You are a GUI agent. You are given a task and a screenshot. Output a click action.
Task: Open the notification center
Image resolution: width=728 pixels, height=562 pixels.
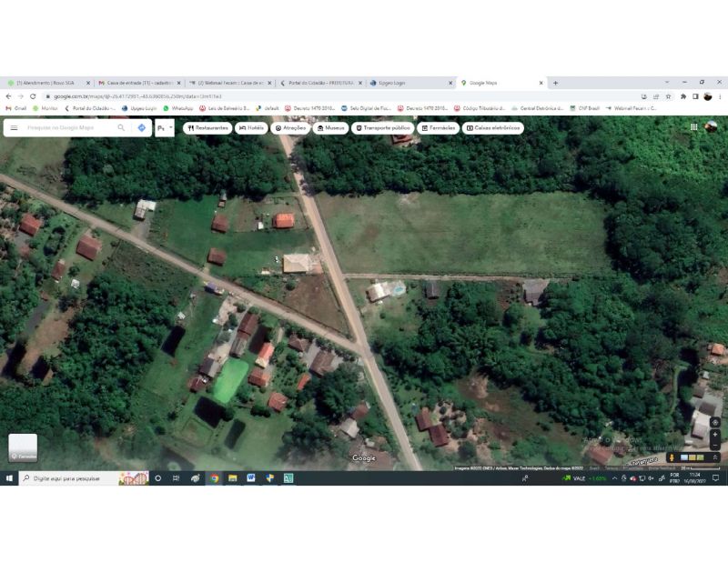coord(715,478)
